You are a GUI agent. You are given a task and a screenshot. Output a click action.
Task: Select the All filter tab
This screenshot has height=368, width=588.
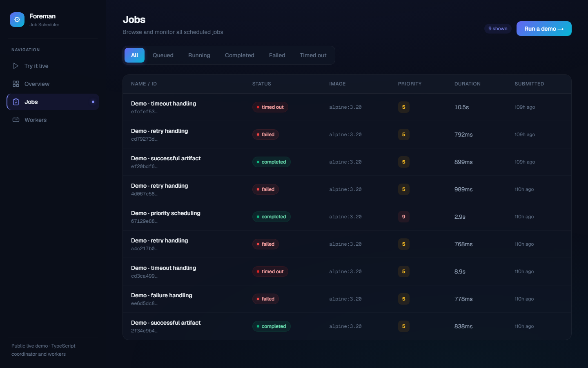[x=134, y=55]
